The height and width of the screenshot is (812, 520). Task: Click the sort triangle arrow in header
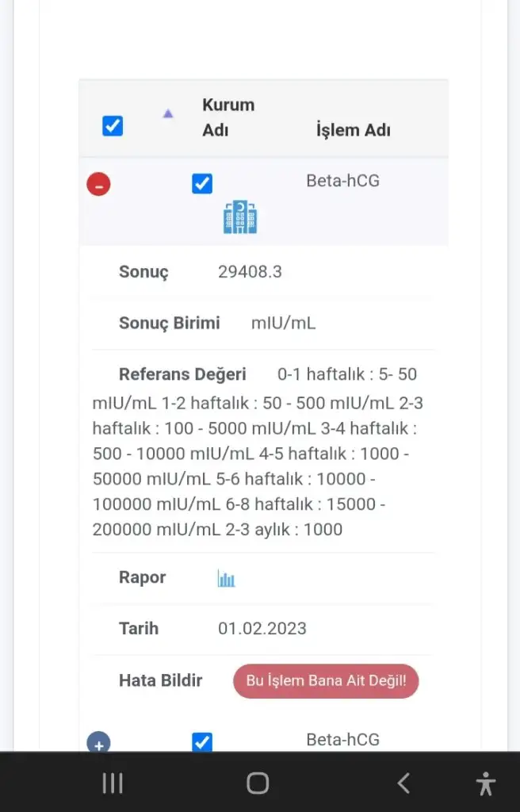[168, 113]
